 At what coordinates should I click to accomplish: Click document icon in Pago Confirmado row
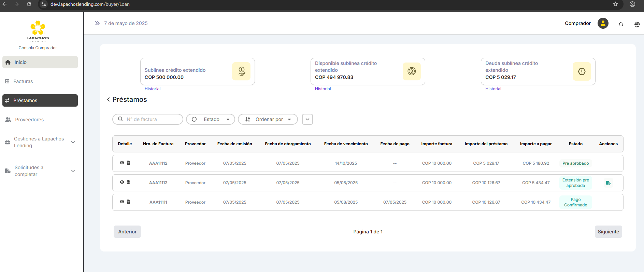click(x=129, y=202)
